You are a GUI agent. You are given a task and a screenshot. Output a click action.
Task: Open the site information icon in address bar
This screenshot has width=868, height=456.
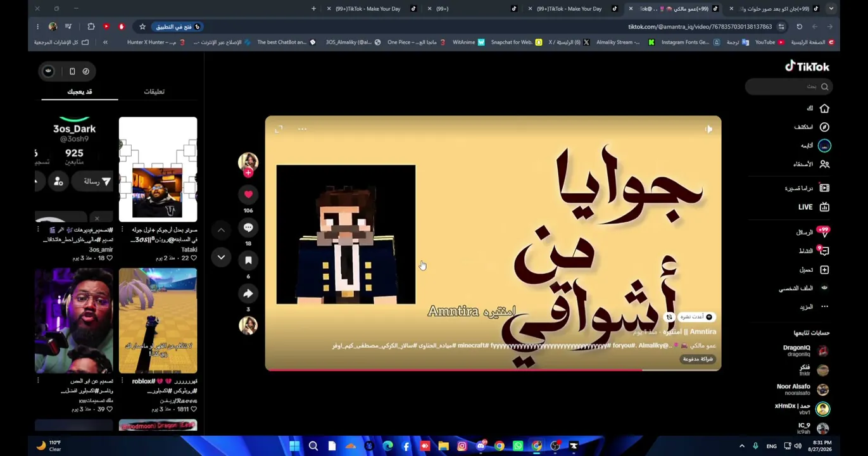(x=781, y=27)
